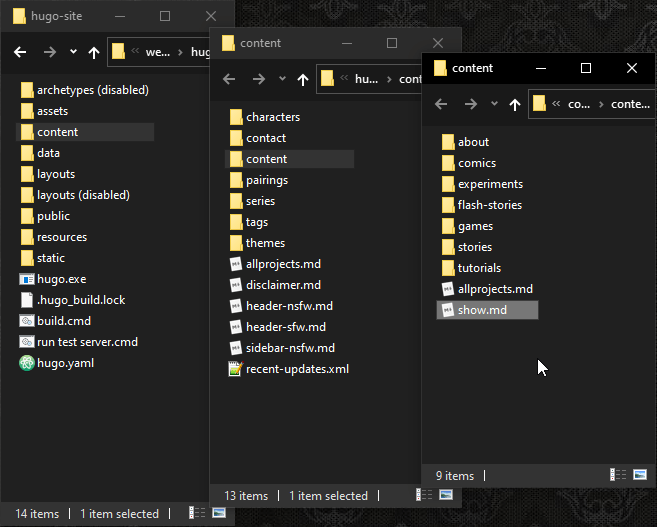Viewport: 657px width, 527px height.
Task: Go up one level in hugo-site window
Action: [x=94, y=52]
